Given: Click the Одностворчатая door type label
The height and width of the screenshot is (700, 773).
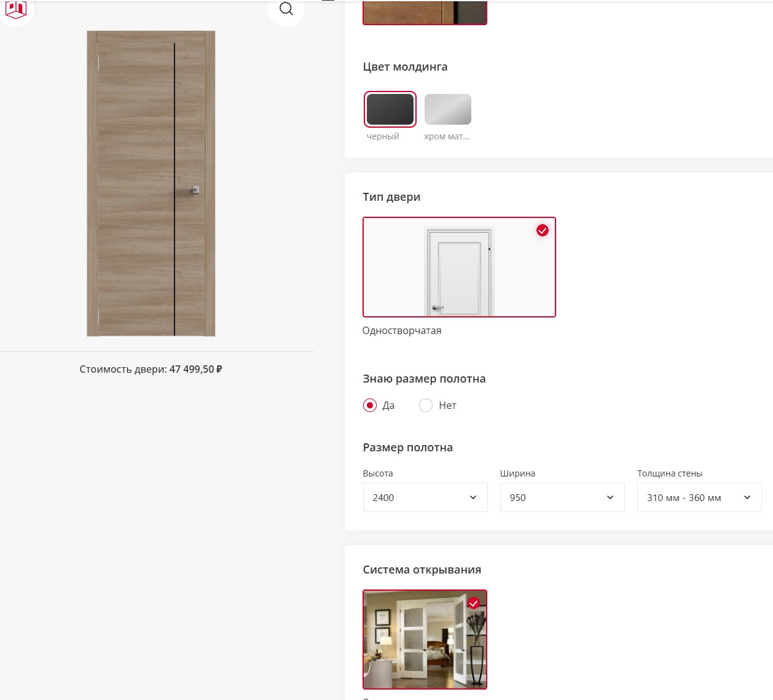Looking at the screenshot, I should coord(402,330).
